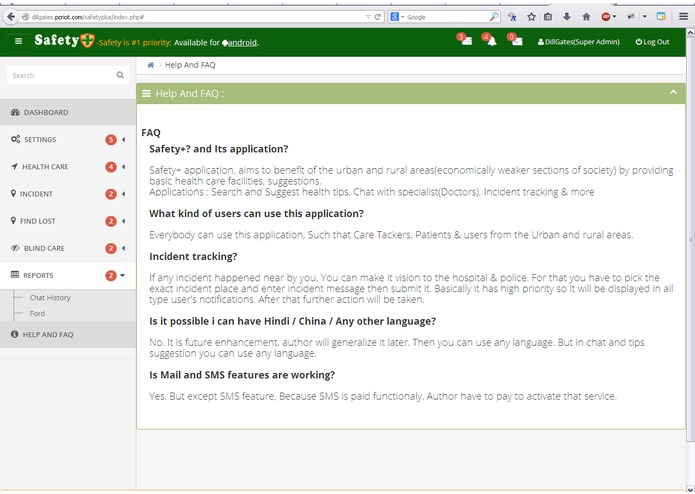Viewport: 695px width, 494px height.
Task: Open the bookmarks list icon
Action: [548, 17]
